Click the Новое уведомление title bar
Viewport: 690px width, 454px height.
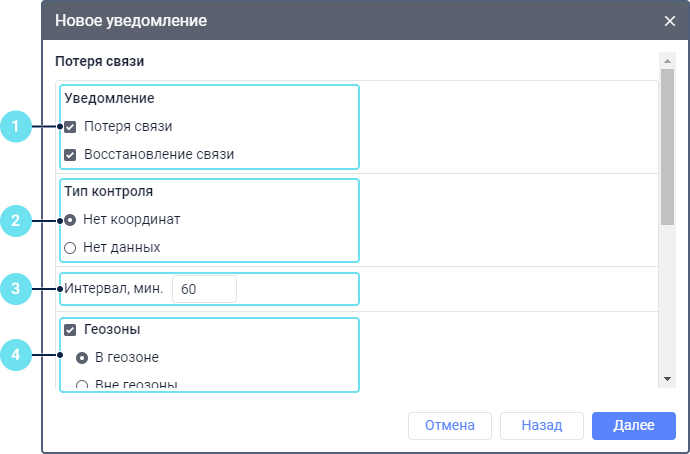click(300, 20)
